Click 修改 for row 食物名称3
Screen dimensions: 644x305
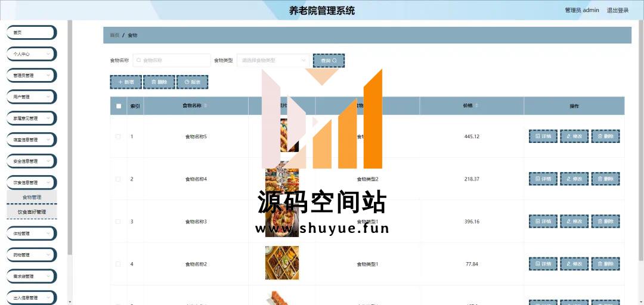tap(574, 221)
